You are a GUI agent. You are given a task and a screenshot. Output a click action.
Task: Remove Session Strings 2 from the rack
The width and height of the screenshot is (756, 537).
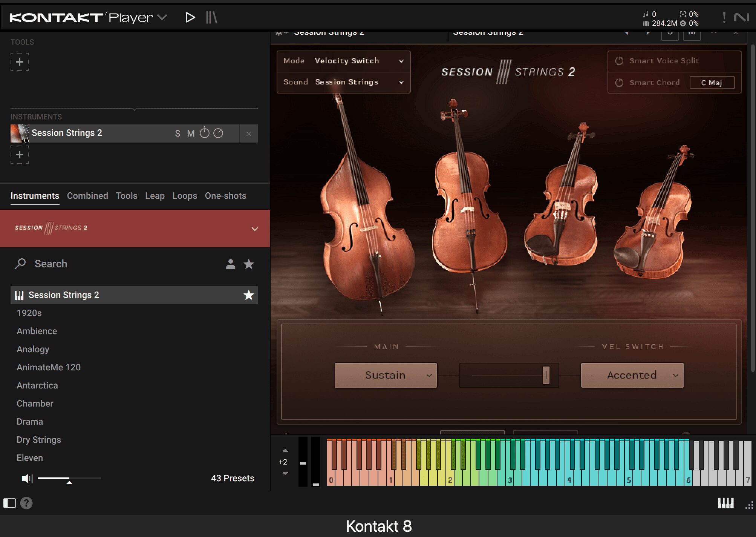click(x=249, y=133)
